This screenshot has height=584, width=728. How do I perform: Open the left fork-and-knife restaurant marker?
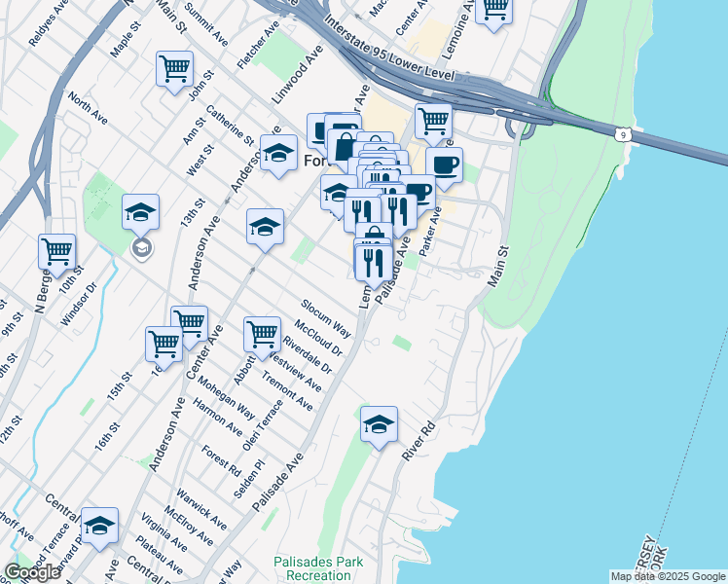362,213
